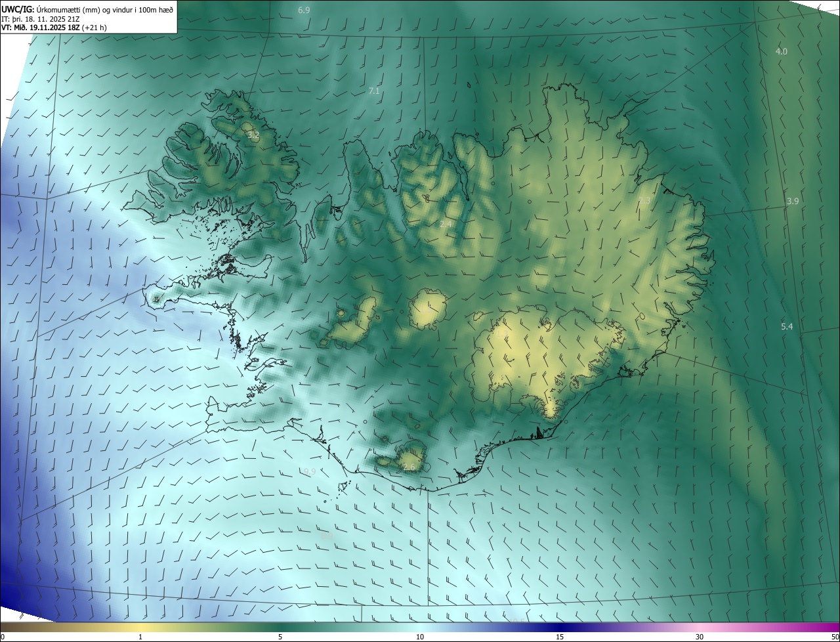The width and height of the screenshot is (840, 642).
Task: Click the 30 tick on the color scale
Action: 700,637
